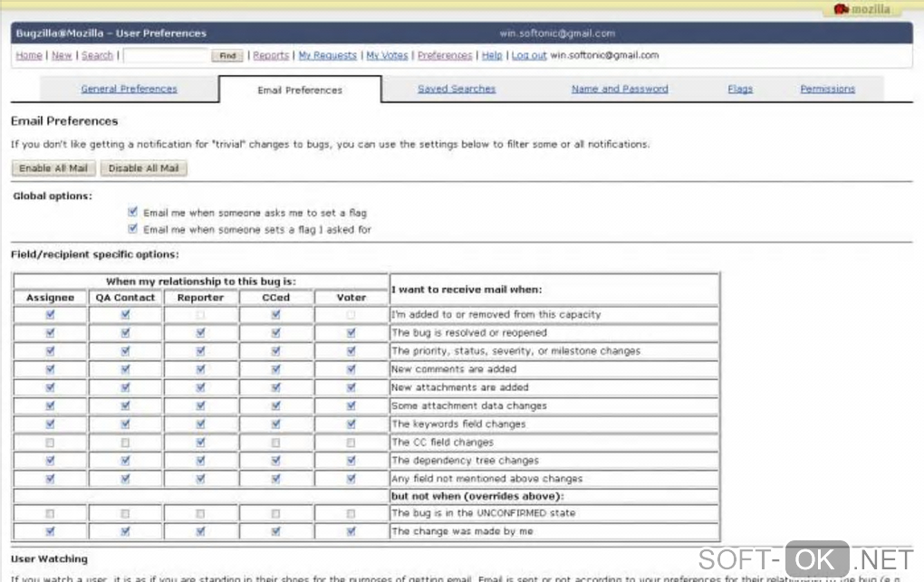
Task: Enable CCed checkbox for CC field changes
Action: click(275, 443)
